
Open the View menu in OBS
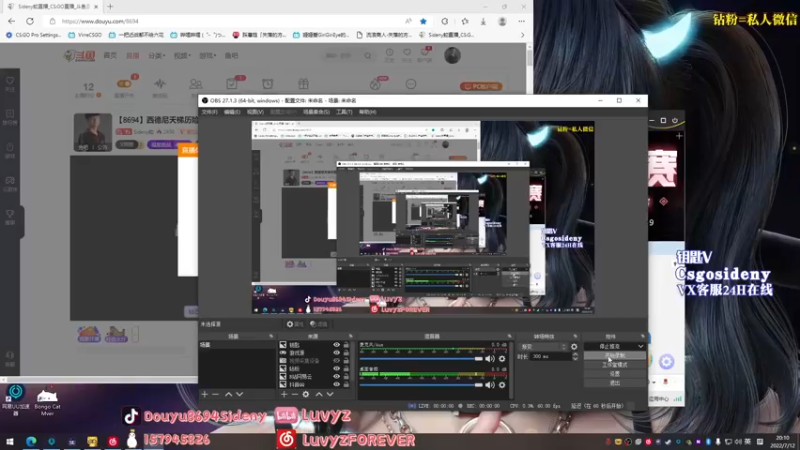[x=255, y=112]
